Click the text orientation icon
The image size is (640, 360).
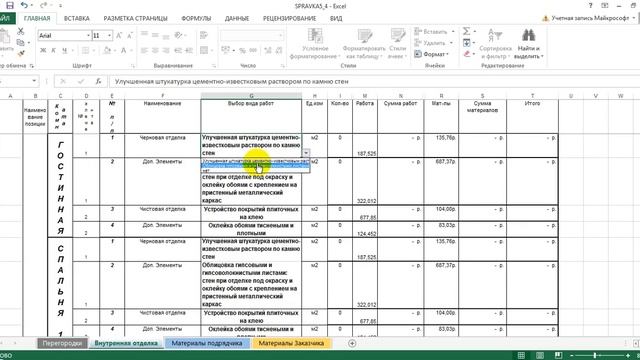tap(178, 35)
